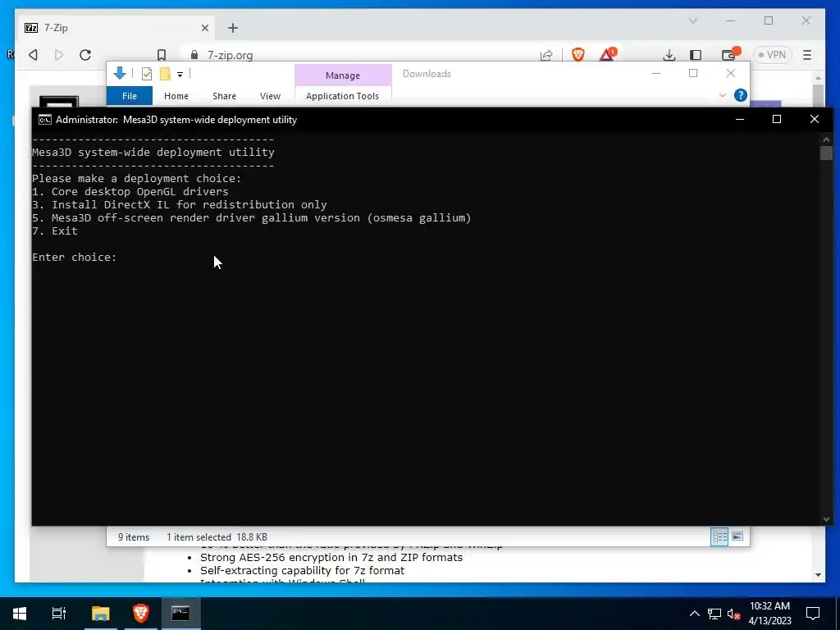This screenshot has height=630, width=840.
Task: Switch to Explorer's Home ribbon tab
Action: (176, 96)
